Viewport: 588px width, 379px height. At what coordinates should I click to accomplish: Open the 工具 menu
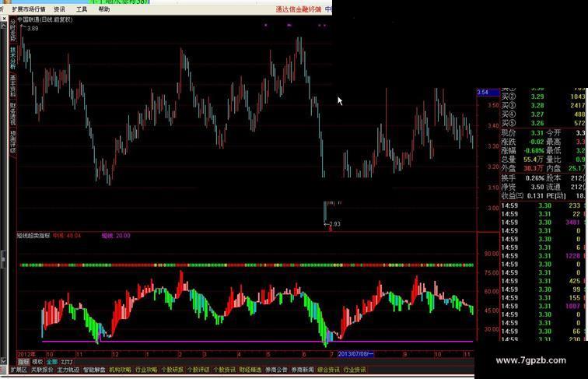[82, 9]
